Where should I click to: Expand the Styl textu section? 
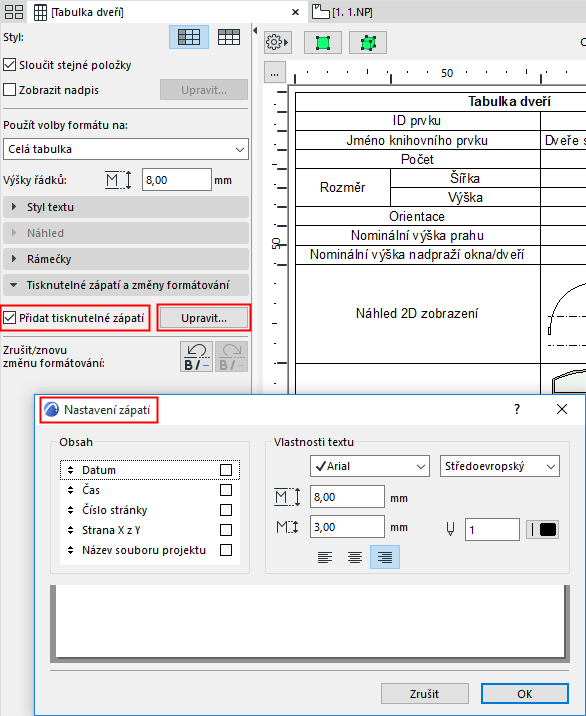[126, 207]
